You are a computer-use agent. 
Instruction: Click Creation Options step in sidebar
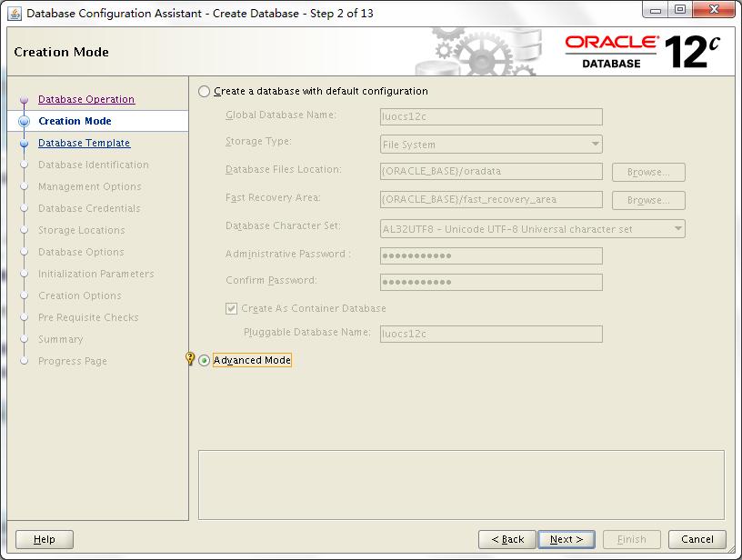coord(80,295)
